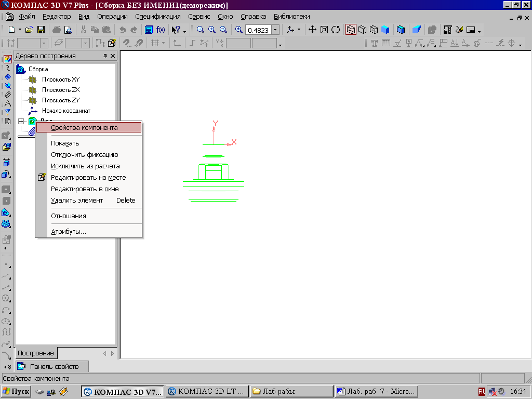Screen dimensions: 532x399
Task: Expand the current state toolbar overflow arrow
Action: click(280, 45)
